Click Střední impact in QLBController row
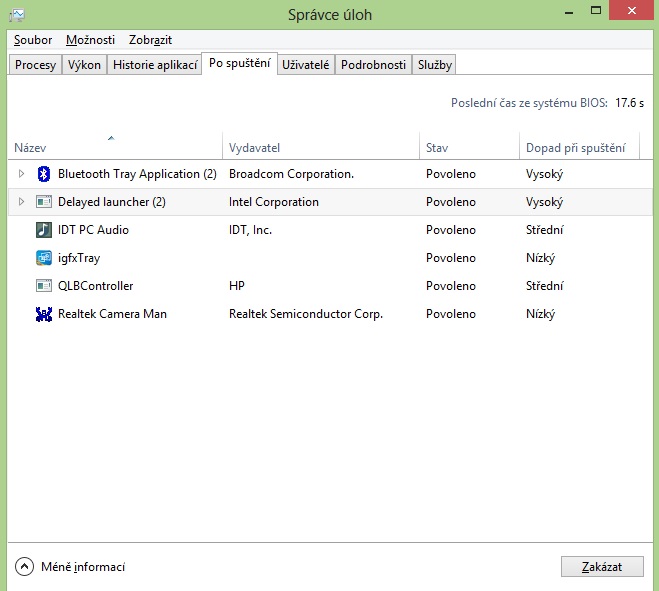659x591 pixels. 545,286
